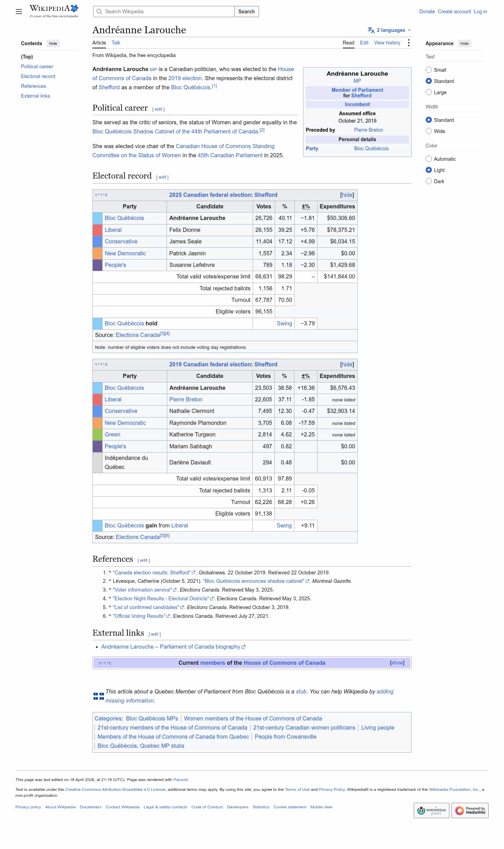Jump back via caret of reference 4

pyautogui.click(x=110, y=599)
